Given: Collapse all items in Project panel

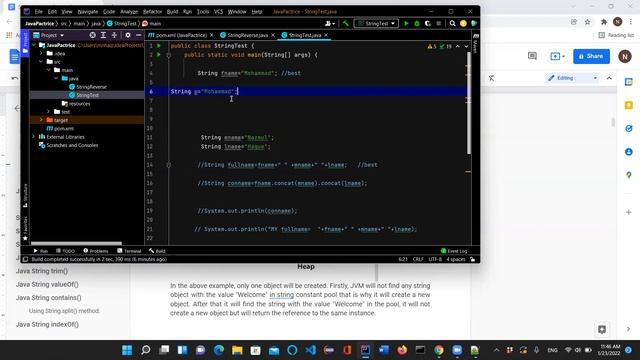Looking at the screenshot, I should [114, 35].
